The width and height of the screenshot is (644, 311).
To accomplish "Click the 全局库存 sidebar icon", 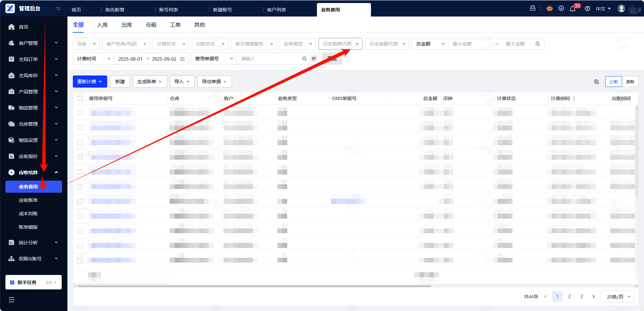I will (x=11, y=75).
